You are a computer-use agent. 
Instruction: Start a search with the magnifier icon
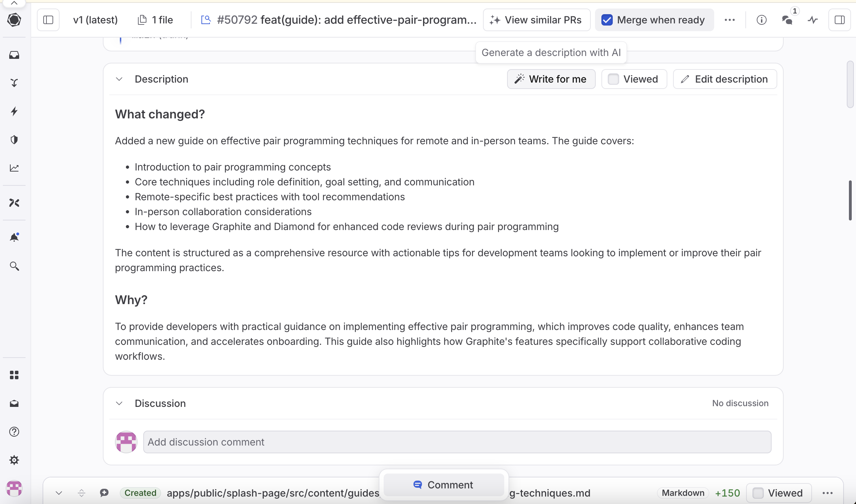coord(14,266)
